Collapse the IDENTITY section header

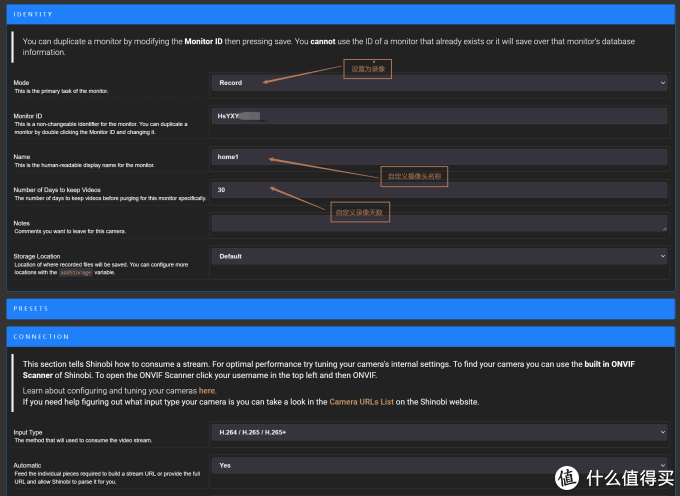(340, 15)
